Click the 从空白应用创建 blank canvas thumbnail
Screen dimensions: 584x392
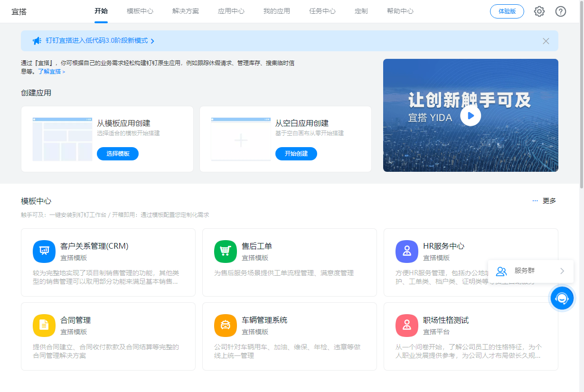(x=241, y=139)
